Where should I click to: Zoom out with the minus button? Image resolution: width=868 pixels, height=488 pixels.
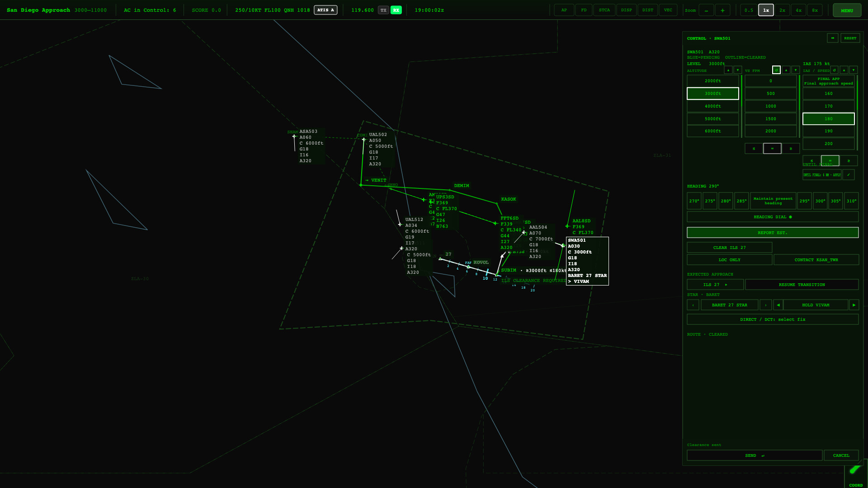click(x=706, y=10)
